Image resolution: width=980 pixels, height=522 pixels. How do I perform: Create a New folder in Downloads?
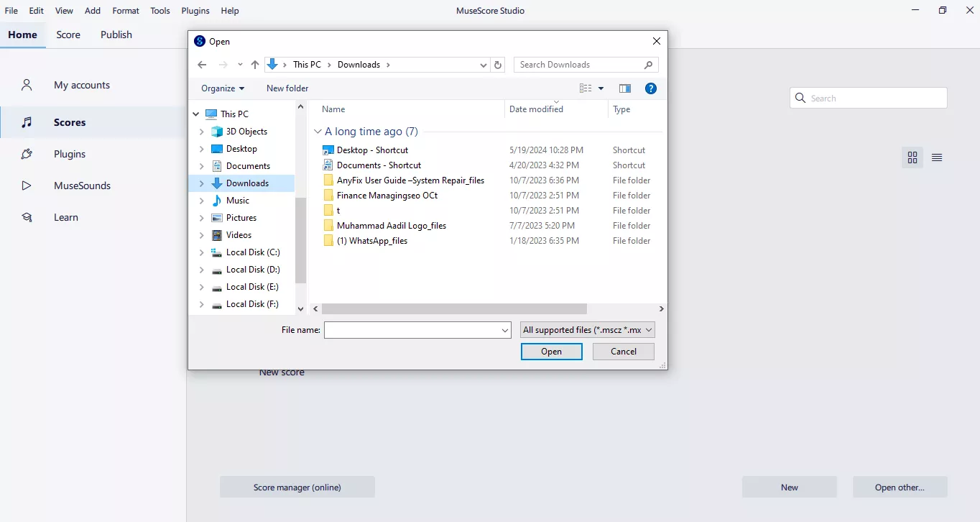pyautogui.click(x=287, y=88)
